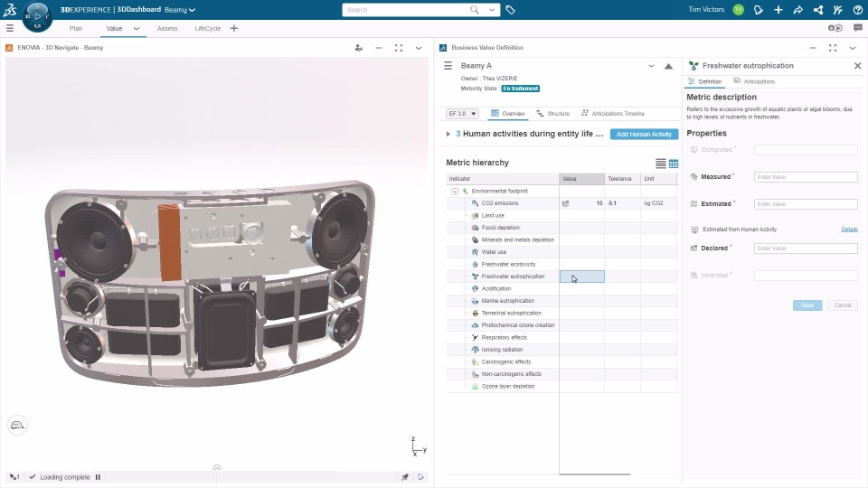The height and width of the screenshot is (488, 868).
Task: Open the notifications icon in top bar
Action: point(759,10)
